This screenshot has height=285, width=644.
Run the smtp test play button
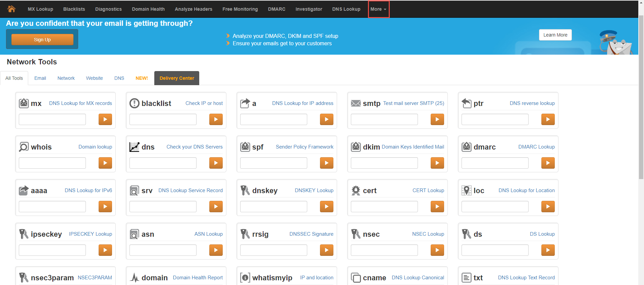pos(437,119)
